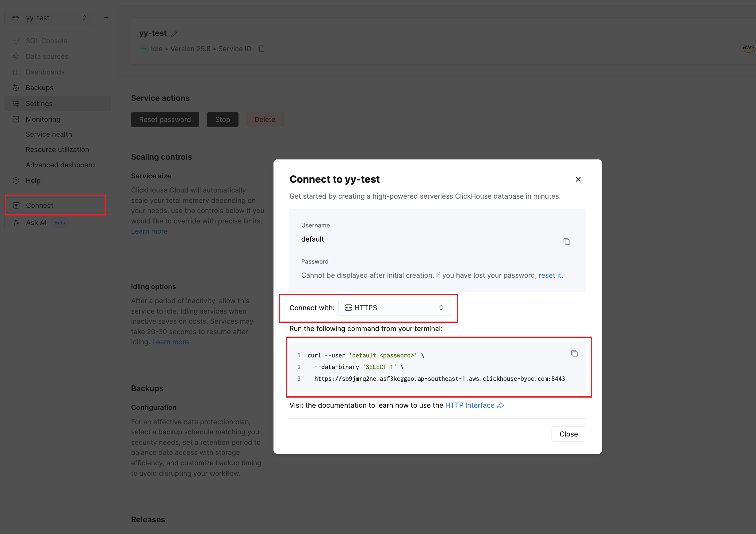Open SQL Console in the sidebar
This screenshot has height=534, width=756.
46,41
